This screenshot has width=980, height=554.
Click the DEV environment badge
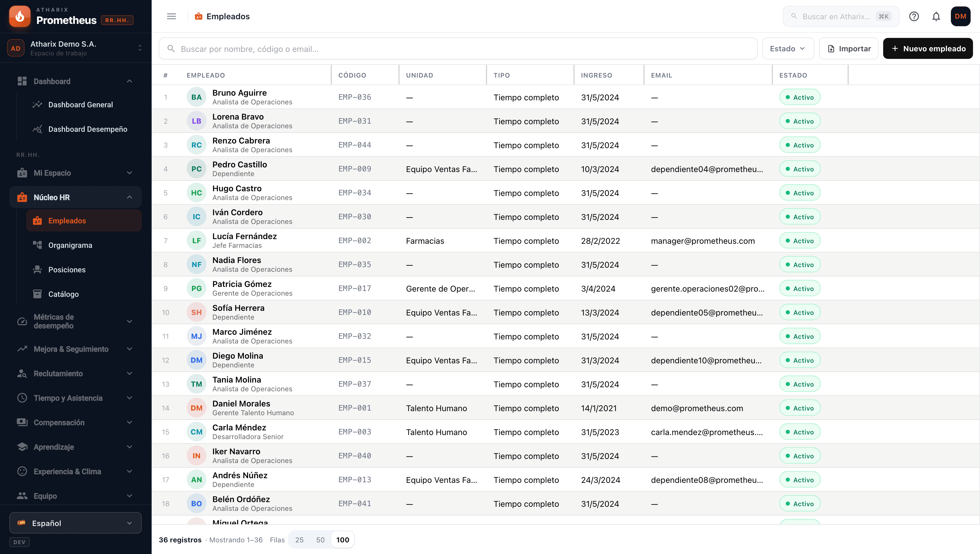[20, 542]
